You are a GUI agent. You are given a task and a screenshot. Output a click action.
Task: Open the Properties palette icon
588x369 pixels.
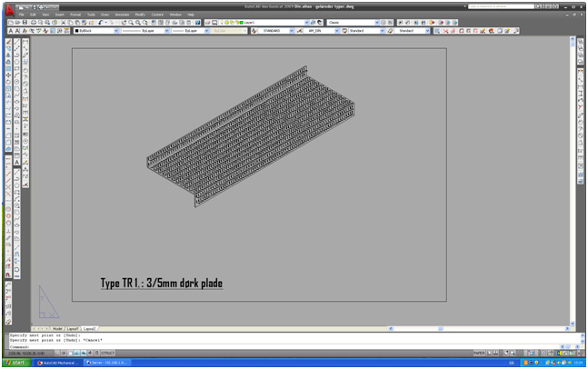[x=154, y=23]
